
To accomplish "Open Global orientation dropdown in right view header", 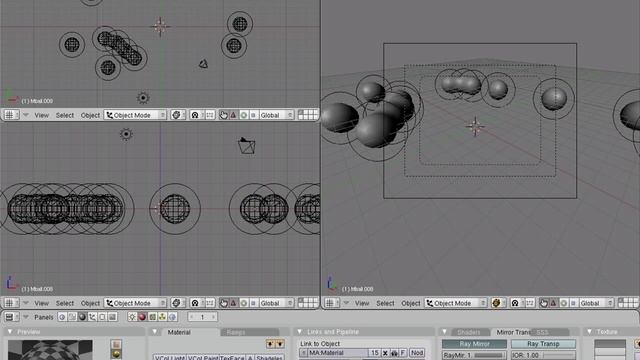I will click(x=597, y=303).
